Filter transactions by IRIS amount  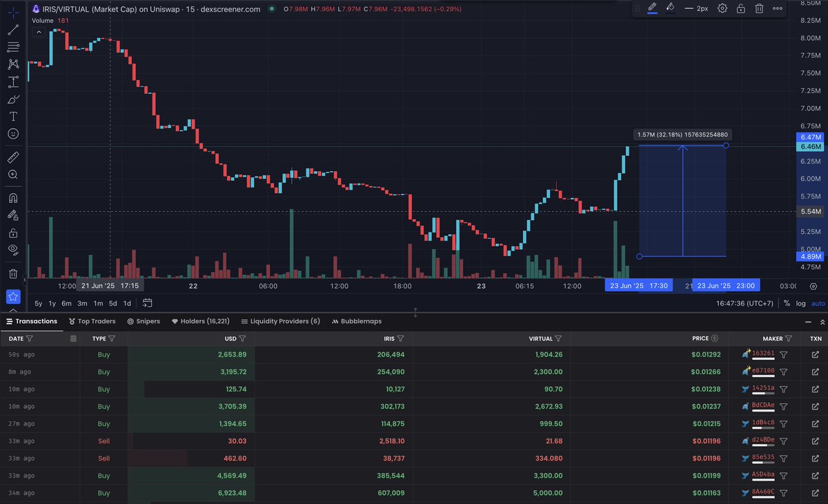(x=400, y=339)
